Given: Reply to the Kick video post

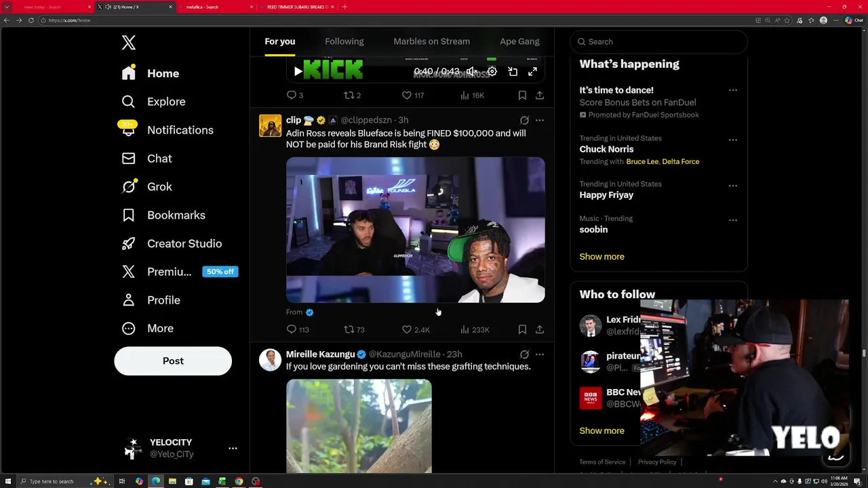Looking at the screenshot, I should pyautogui.click(x=295, y=96).
